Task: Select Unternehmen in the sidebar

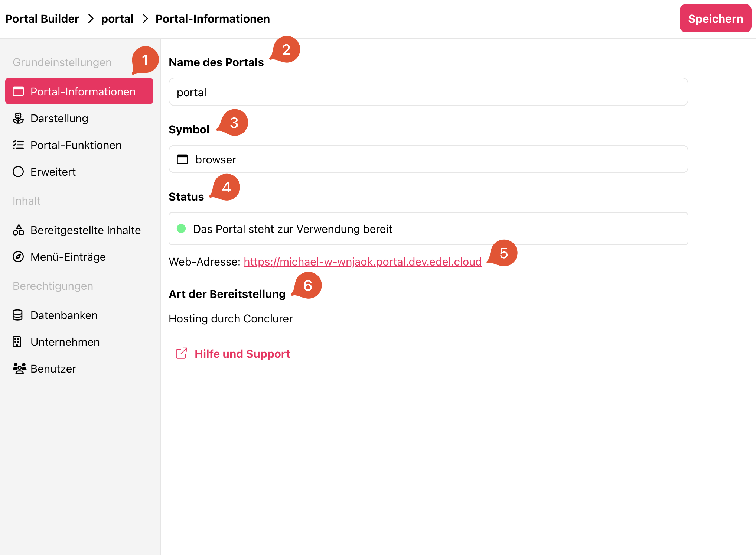Action: tap(79, 342)
